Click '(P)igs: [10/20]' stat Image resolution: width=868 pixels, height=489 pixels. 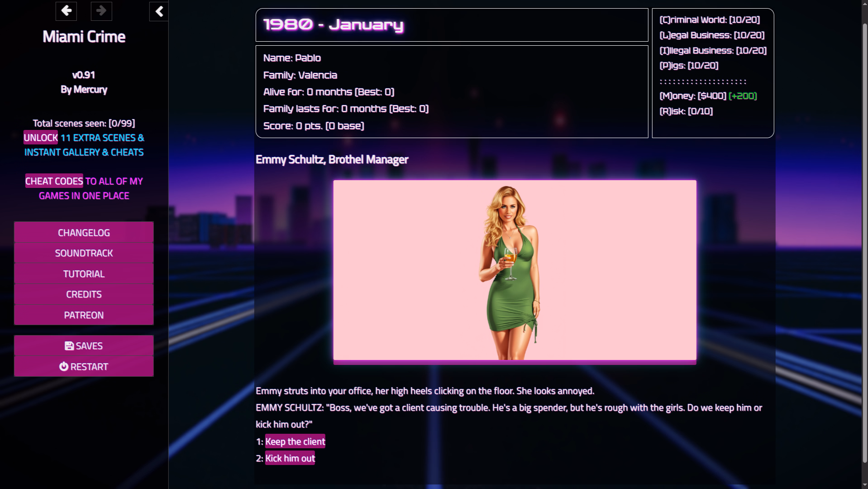coord(689,66)
